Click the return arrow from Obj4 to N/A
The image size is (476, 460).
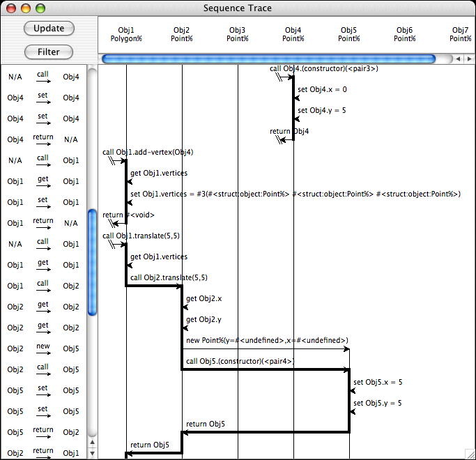(x=43, y=139)
